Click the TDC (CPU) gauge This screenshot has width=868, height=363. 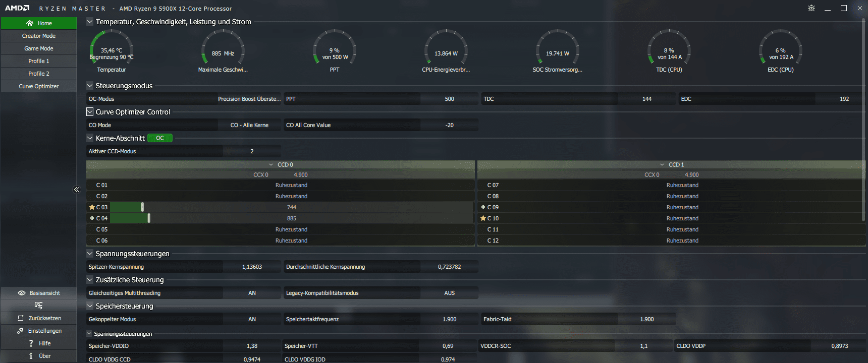669,51
